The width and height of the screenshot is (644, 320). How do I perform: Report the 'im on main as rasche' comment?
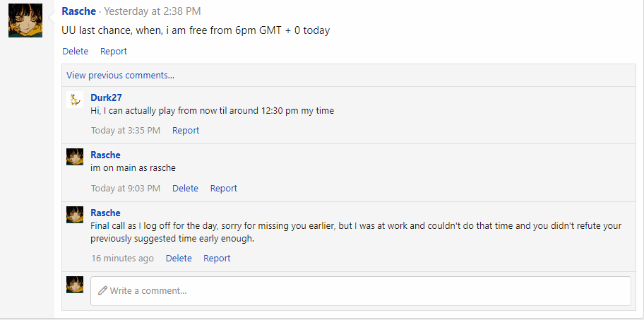(224, 188)
